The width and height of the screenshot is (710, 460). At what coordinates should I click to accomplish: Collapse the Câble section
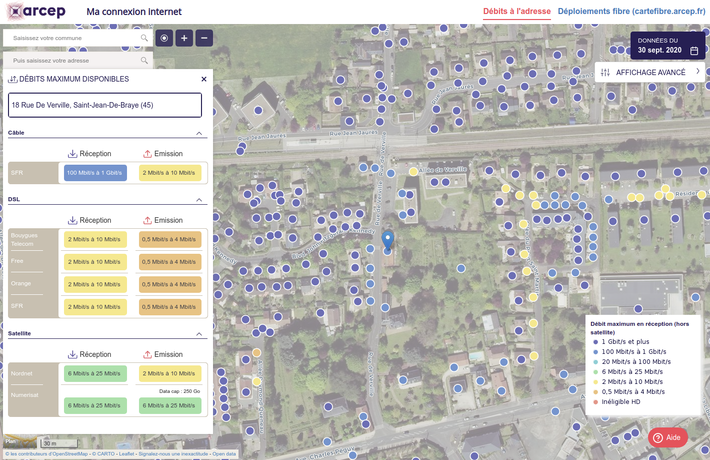tap(199, 133)
